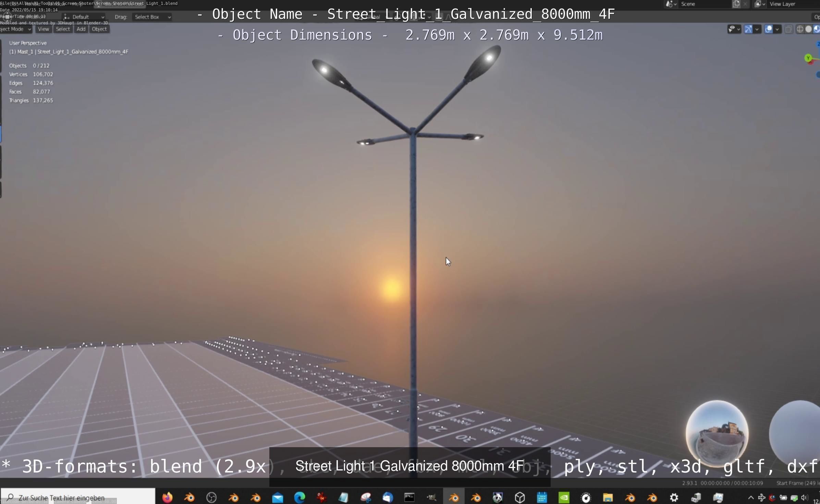Click the 'Start Frame' status bar text
This screenshot has height=504, width=820.
[x=790, y=483]
